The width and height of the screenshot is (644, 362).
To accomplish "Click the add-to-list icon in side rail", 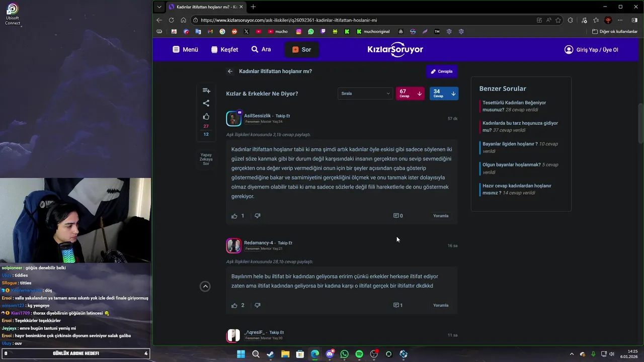I will [x=206, y=90].
